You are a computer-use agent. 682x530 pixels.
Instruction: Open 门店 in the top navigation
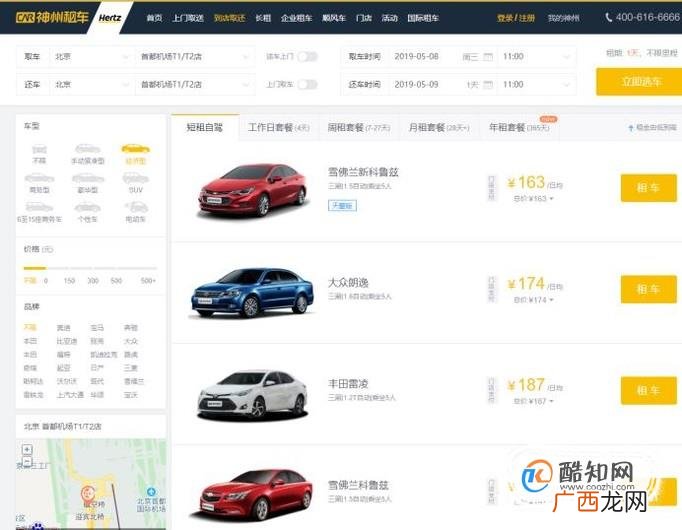click(x=364, y=18)
